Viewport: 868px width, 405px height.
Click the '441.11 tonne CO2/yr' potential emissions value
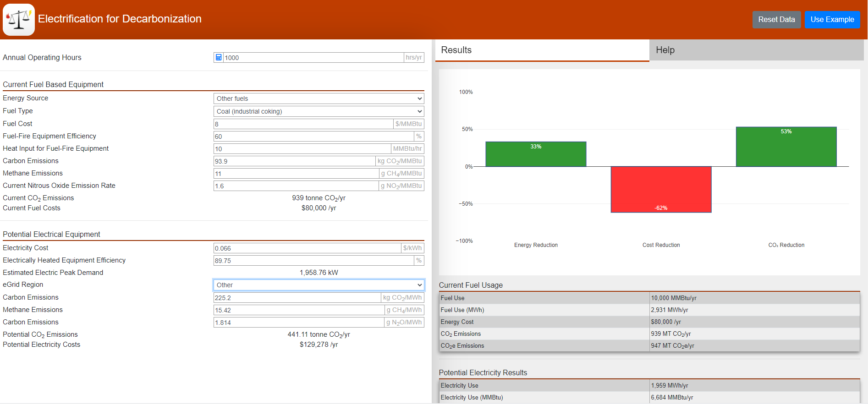click(x=319, y=334)
